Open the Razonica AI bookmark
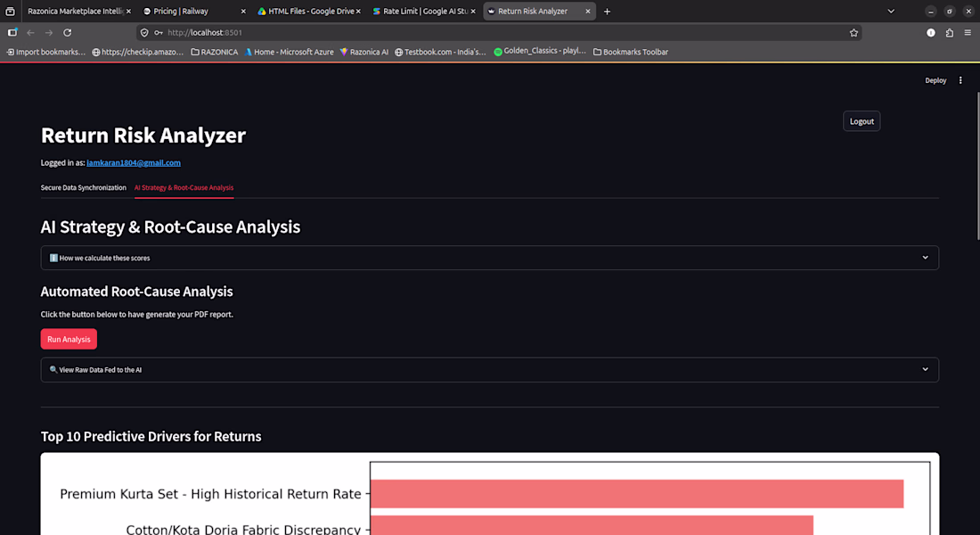This screenshot has height=535, width=980. pyautogui.click(x=363, y=52)
